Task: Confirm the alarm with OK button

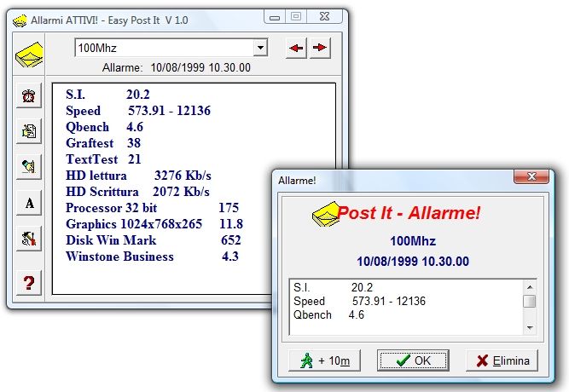Action: pos(413,360)
